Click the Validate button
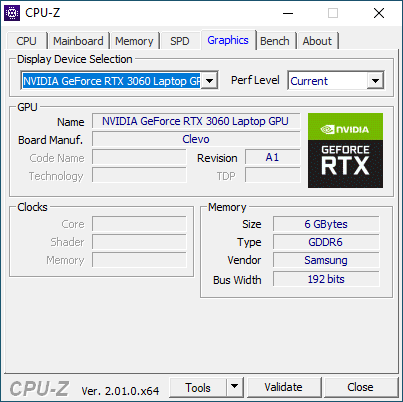The height and width of the screenshot is (402, 403). tap(283, 387)
